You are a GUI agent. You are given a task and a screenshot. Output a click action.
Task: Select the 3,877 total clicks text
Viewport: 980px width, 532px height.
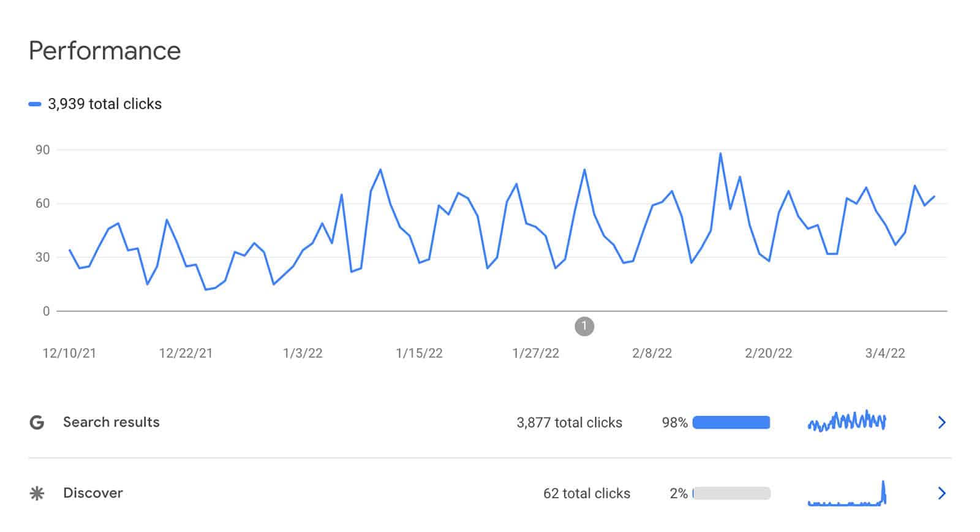569,422
